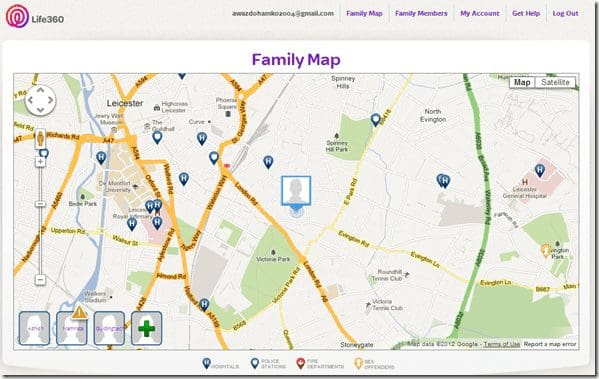Click police pin near Spinney Hill Park

(376, 120)
